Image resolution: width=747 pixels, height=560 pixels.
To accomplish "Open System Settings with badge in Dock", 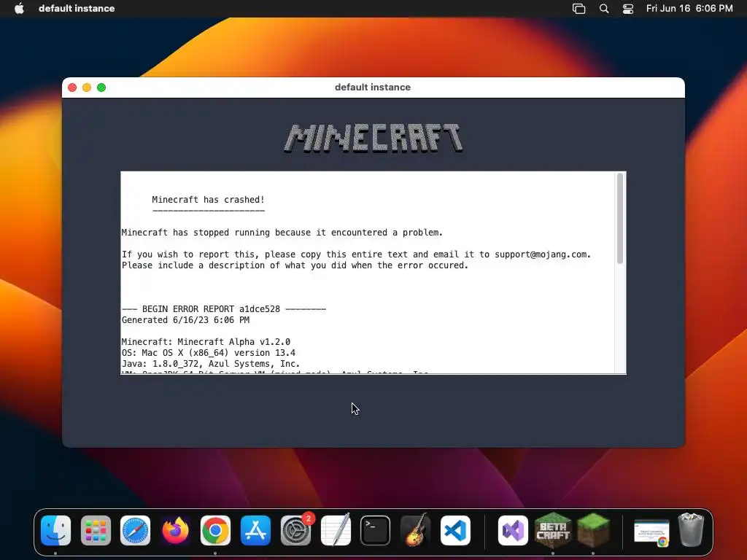I will (295, 531).
